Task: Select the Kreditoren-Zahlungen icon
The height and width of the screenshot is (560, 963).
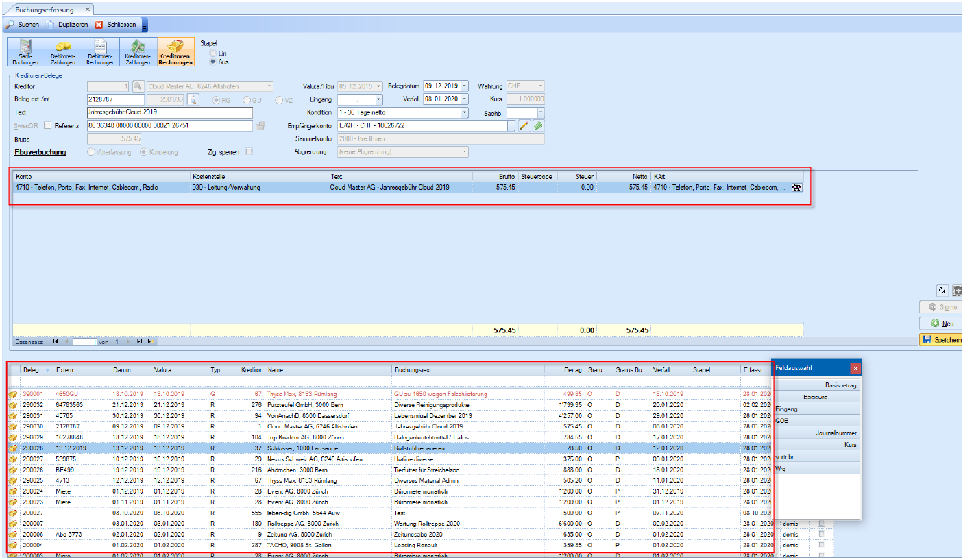Action: [x=139, y=52]
